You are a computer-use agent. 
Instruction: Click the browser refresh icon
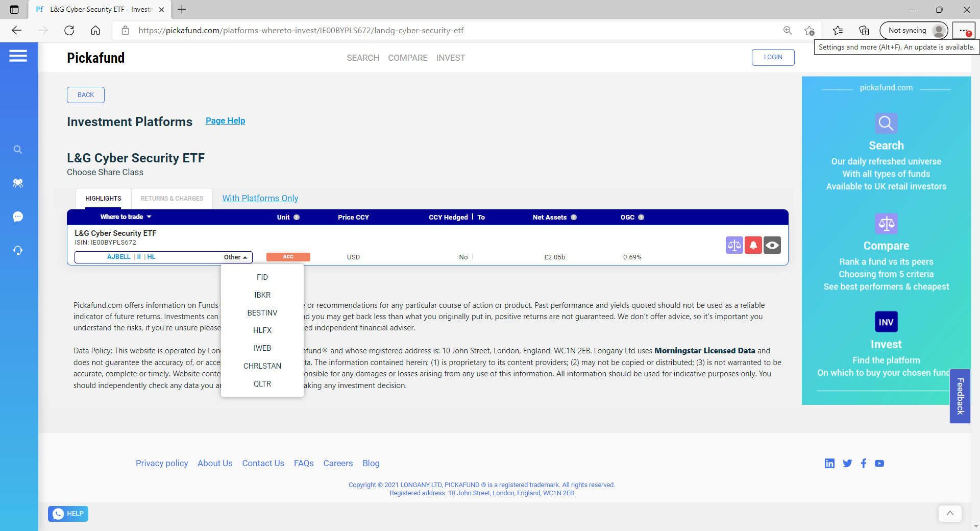click(x=69, y=31)
